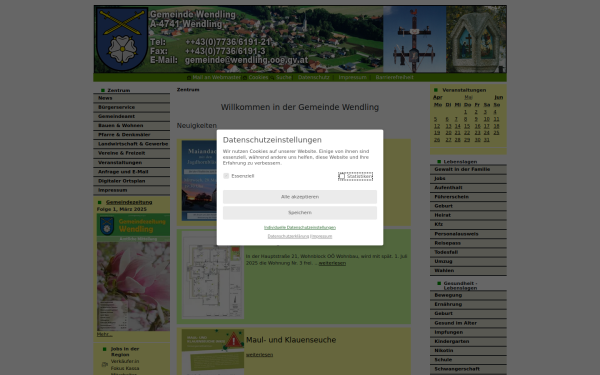Select Gemeindeamt menu item
Screen dimensions: 600x375
(x=132, y=117)
